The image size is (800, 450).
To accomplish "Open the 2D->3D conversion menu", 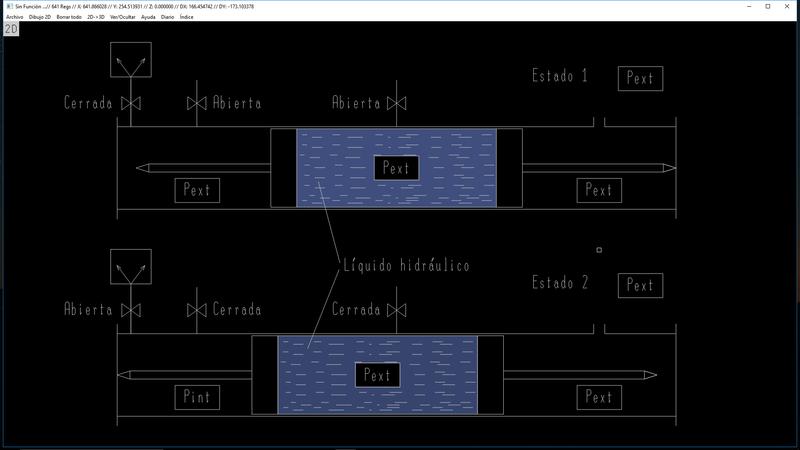I will [x=96, y=17].
